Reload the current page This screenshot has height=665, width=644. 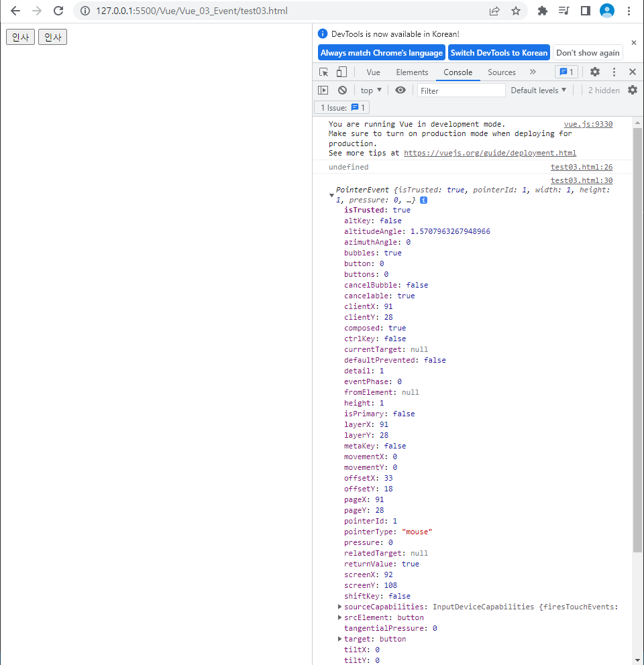click(x=58, y=11)
